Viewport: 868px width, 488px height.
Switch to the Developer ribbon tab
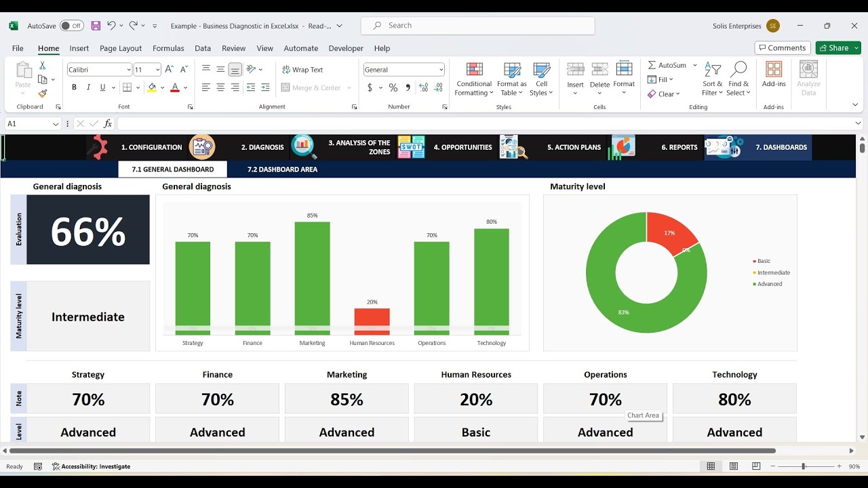346,48
